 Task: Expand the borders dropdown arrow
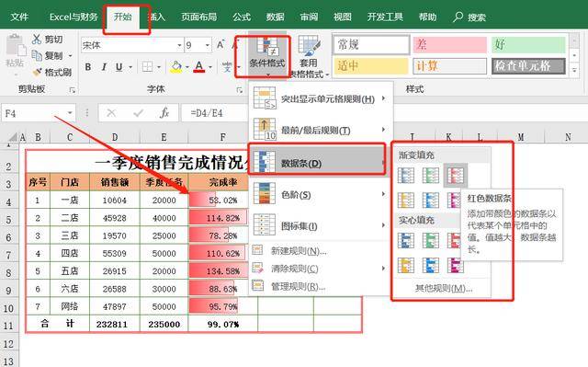[159, 67]
